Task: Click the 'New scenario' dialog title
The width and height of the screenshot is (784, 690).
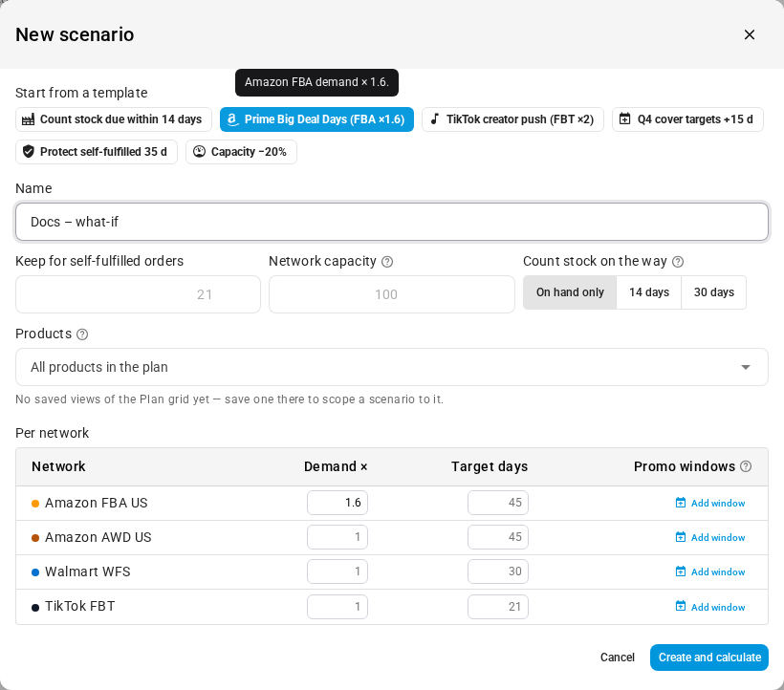Action: pyautogui.click(x=75, y=34)
